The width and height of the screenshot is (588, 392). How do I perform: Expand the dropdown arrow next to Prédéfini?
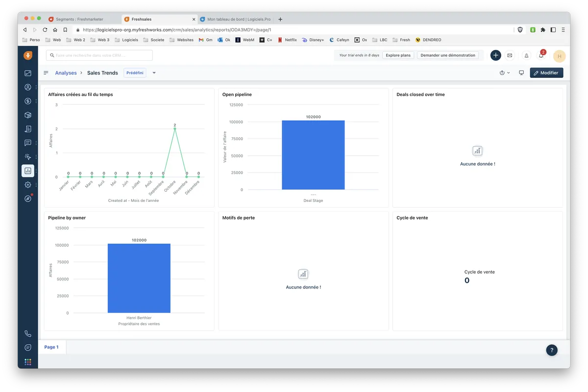click(154, 73)
